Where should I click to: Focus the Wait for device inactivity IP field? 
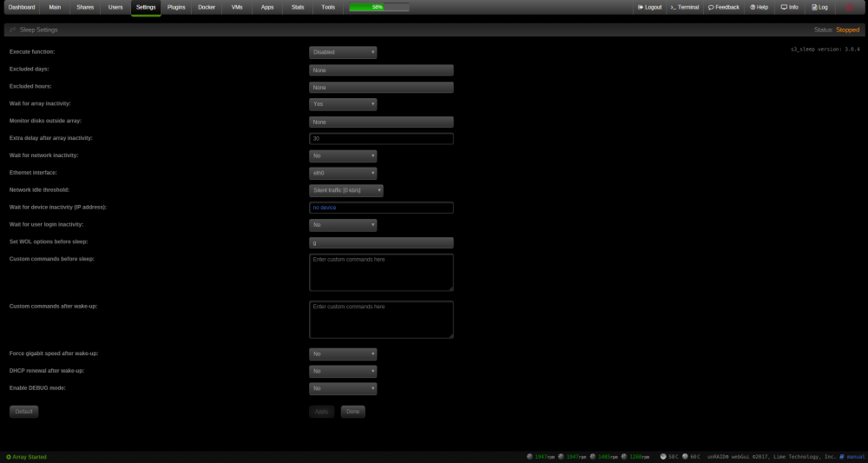tap(381, 208)
